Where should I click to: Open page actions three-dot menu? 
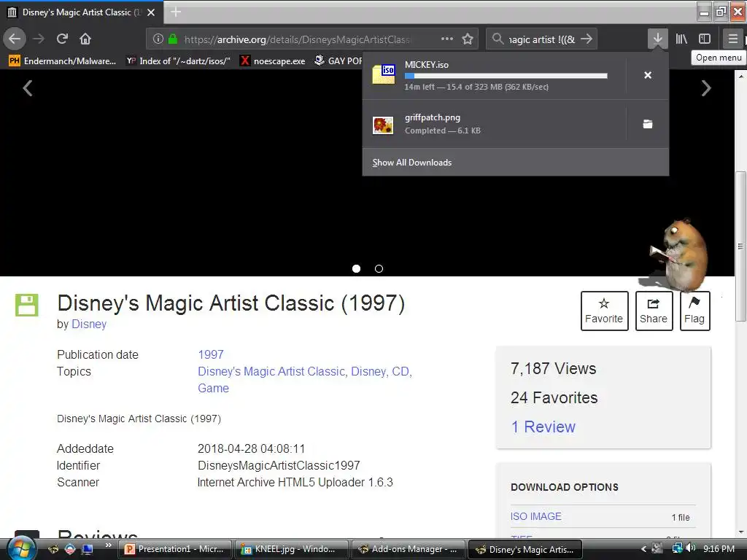(447, 39)
